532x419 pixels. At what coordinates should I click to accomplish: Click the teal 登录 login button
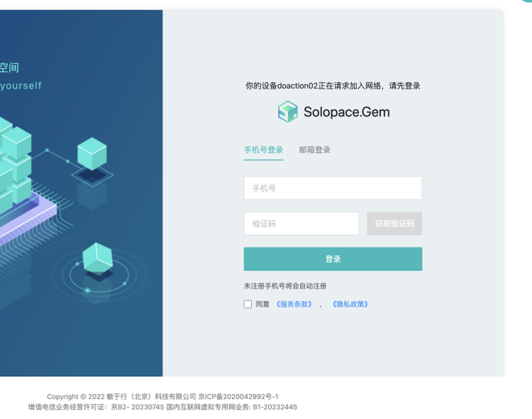click(332, 259)
